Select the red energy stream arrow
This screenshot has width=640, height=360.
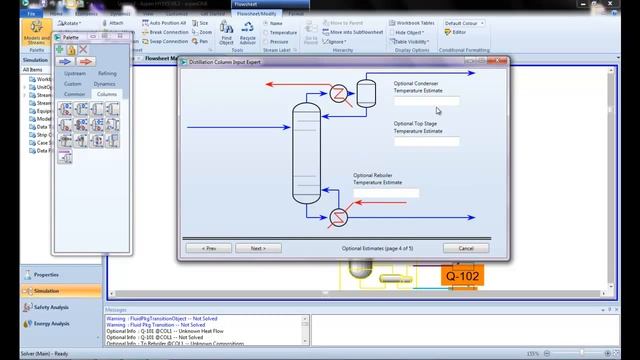pos(85,62)
